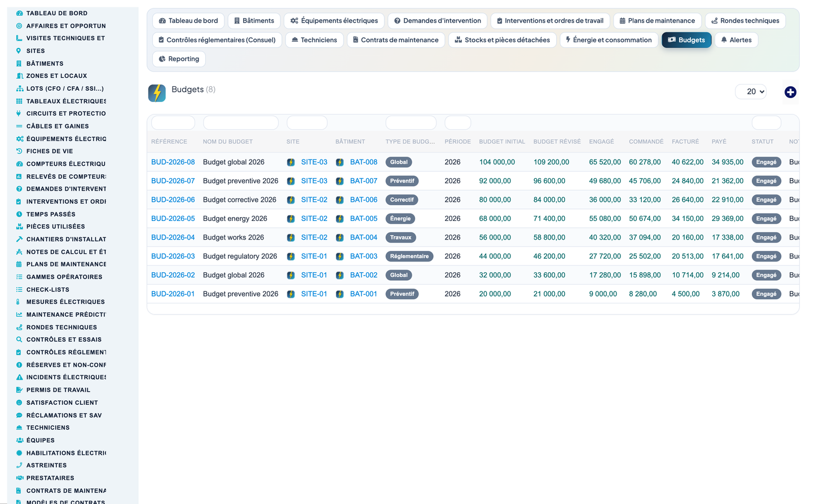This screenshot has width=815, height=504.
Task: Open the SITE-01 link in row BUD-2026-03
Action: coord(314,257)
